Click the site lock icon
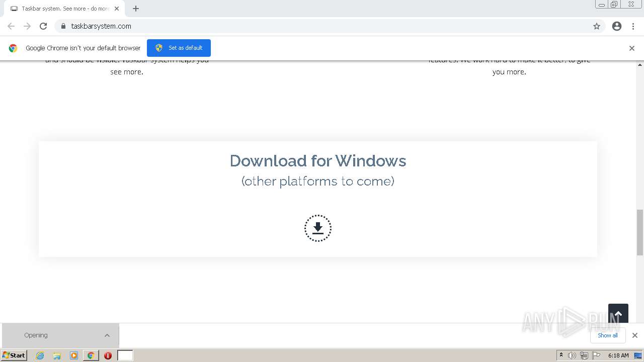The width and height of the screenshot is (644, 362). (x=63, y=26)
